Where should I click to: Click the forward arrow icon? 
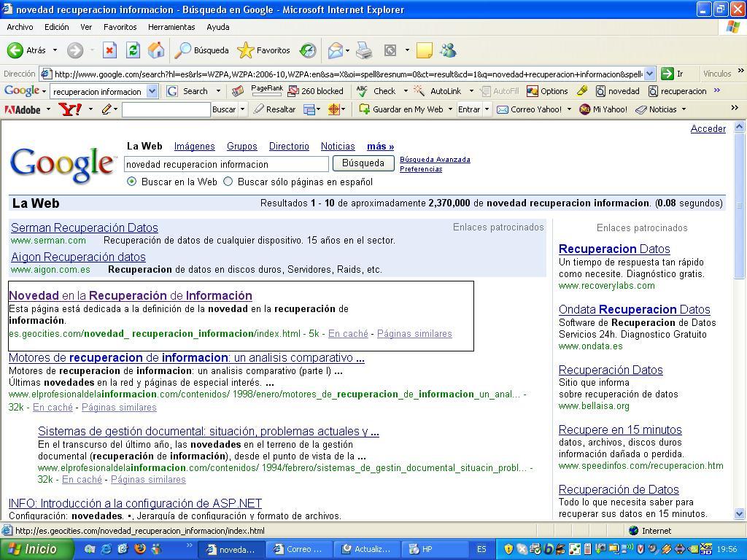tap(75, 50)
